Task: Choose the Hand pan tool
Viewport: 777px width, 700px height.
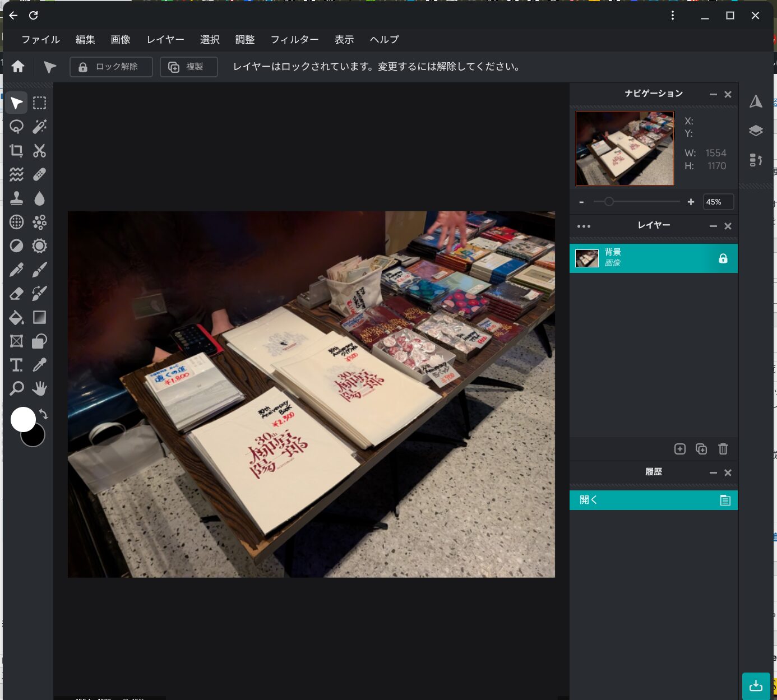Action: tap(39, 388)
